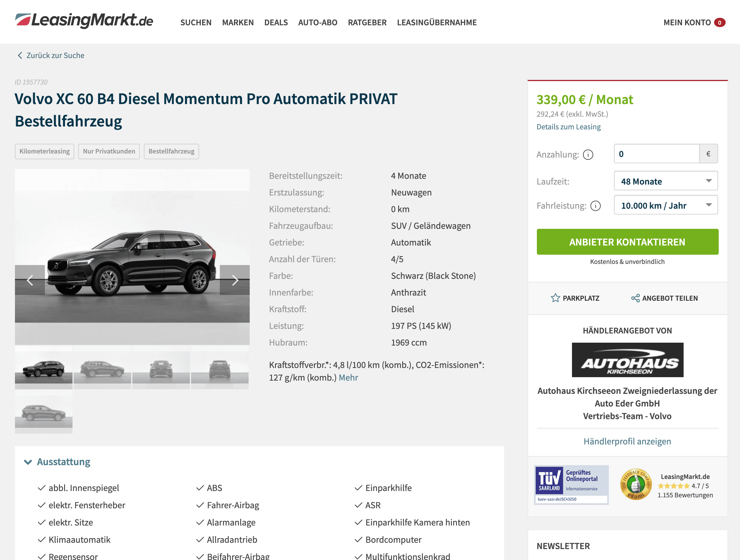Viewport: 740px width, 560px height.
Task: Click the Klimaautomatik equipment item
Action: point(79,540)
